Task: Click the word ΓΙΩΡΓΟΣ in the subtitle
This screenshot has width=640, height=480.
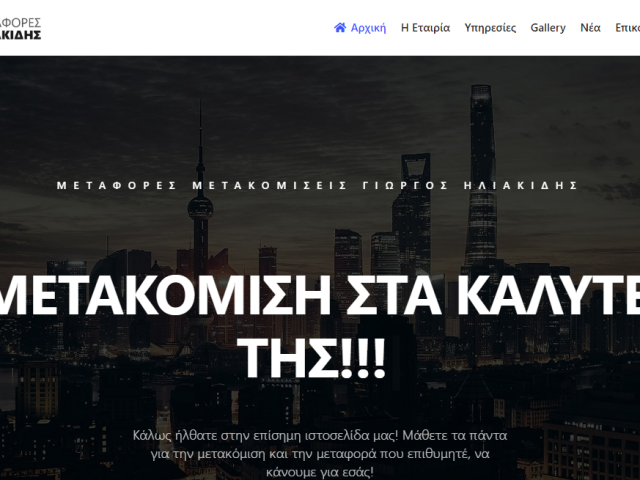Action: tap(405, 185)
